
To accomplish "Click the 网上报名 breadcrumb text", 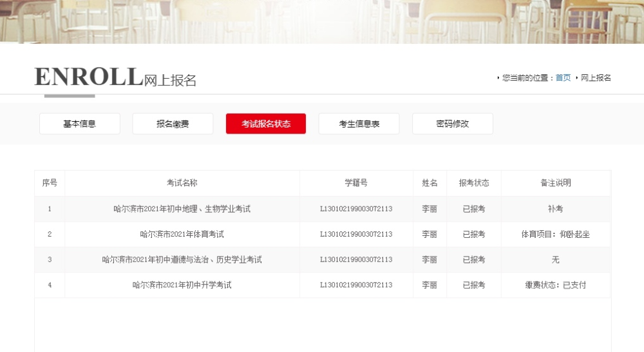I will (596, 78).
